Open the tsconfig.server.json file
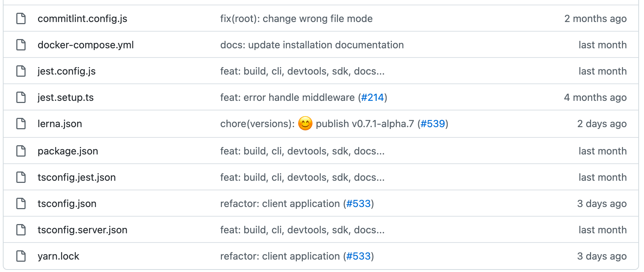Screen dimensions: 644x272 point(83,229)
